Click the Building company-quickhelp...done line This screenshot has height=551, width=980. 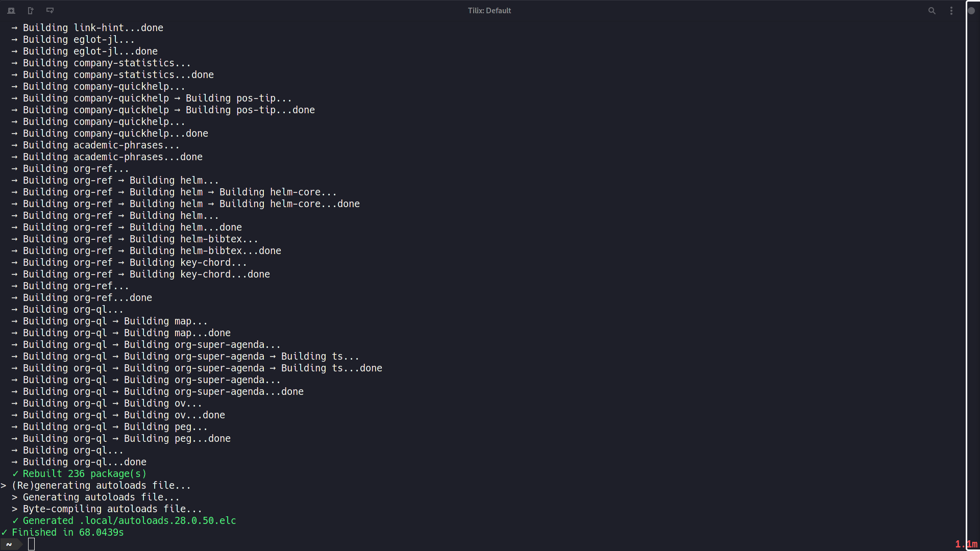[110, 133]
